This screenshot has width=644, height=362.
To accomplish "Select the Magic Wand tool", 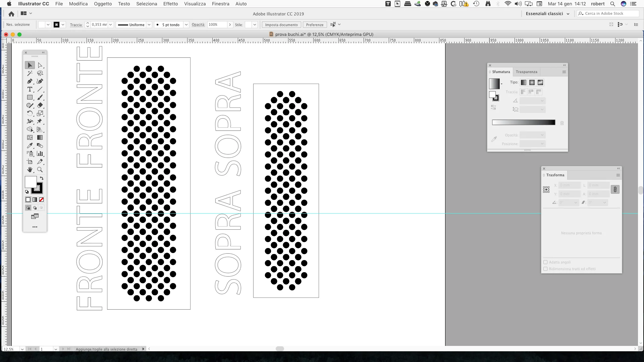I will coord(30,73).
